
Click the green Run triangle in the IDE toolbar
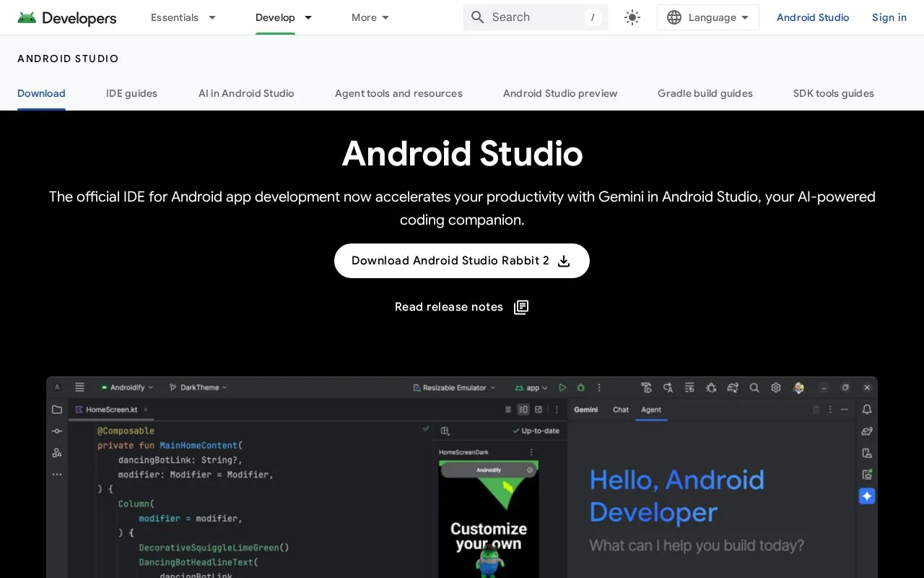click(x=562, y=388)
